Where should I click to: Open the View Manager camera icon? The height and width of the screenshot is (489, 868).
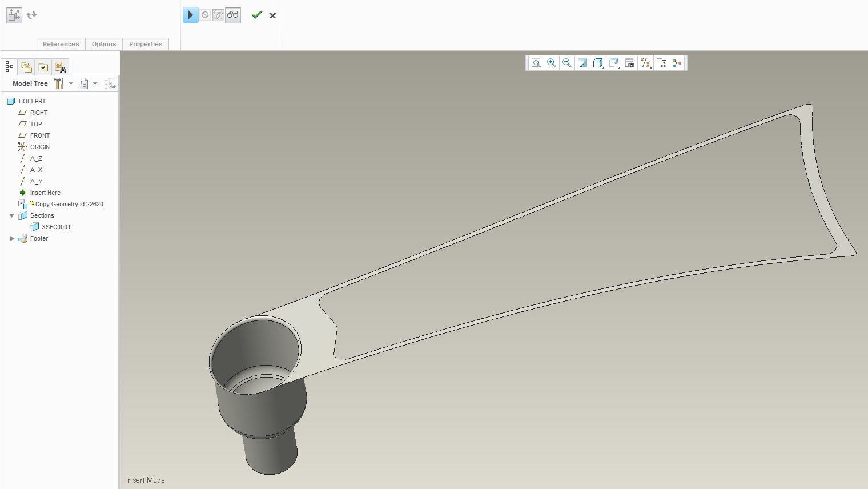(x=629, y=63)
